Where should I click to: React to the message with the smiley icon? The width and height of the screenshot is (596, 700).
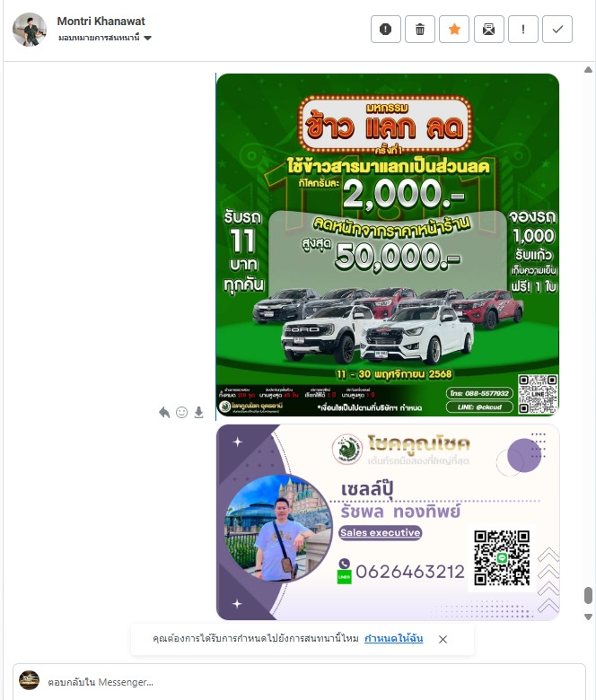(x=181, y=413)
